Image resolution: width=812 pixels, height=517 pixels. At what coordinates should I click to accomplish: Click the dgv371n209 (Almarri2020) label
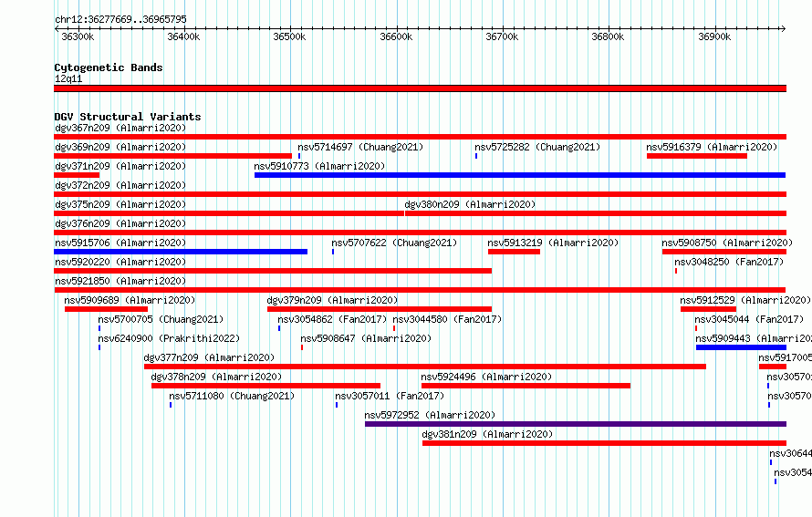(x=120, y=166)
